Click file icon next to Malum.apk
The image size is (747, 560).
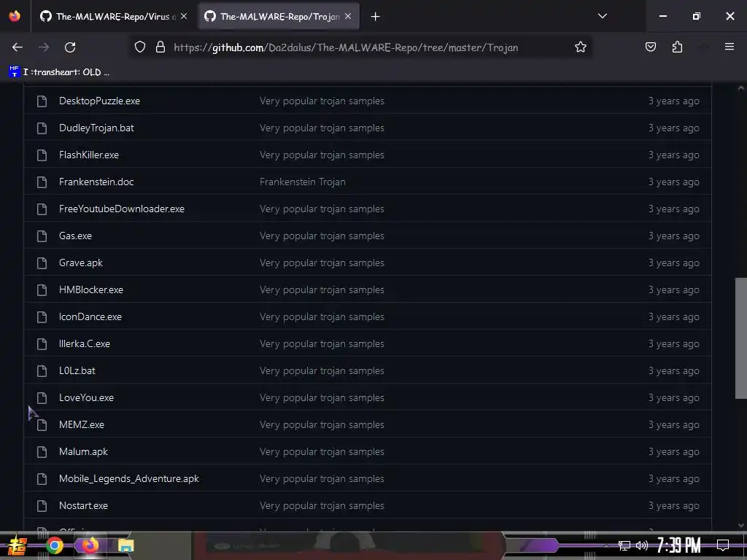click(x=42, y=452)
